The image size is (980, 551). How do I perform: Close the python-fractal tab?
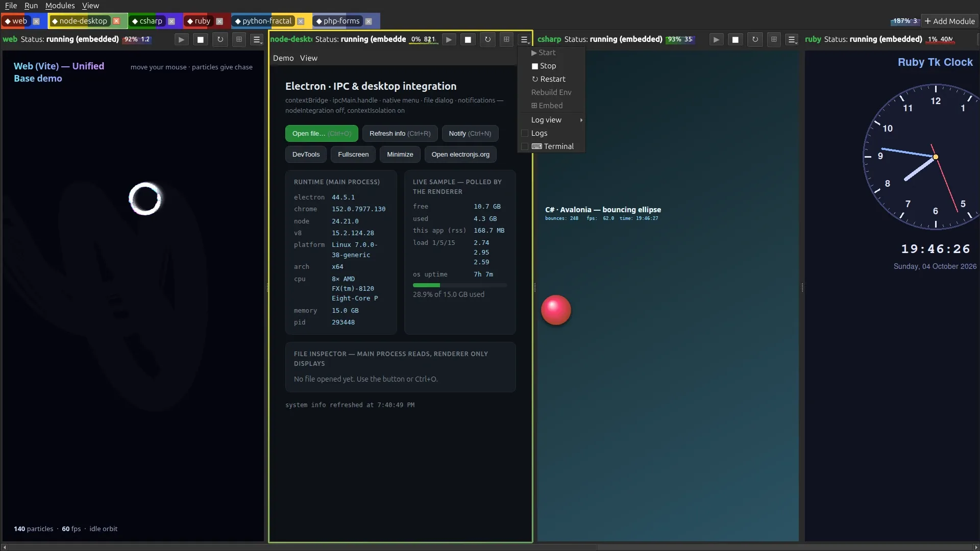[301, 21]
